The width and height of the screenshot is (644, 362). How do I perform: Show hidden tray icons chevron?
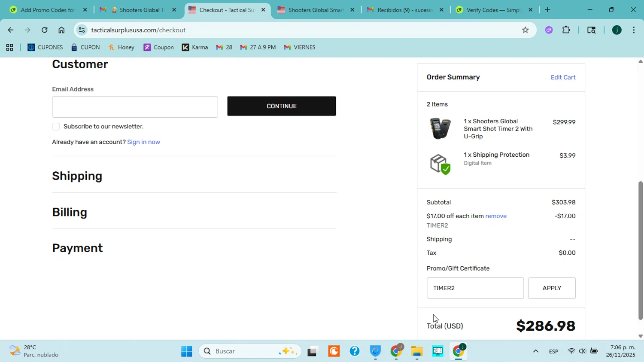click(535, 351)
